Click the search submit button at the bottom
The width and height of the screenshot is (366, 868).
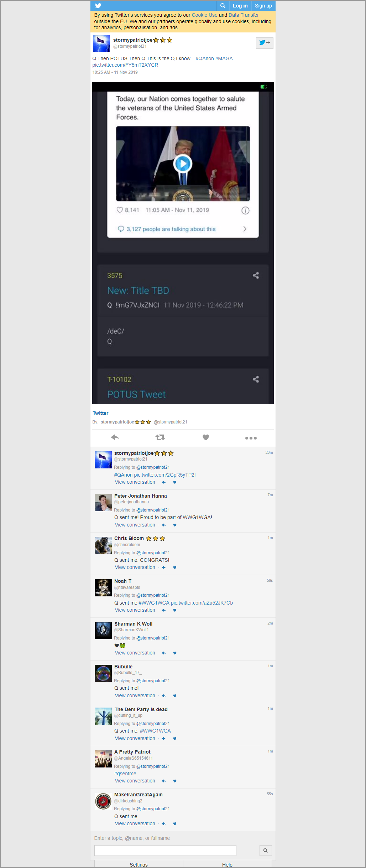click(266, 851)
